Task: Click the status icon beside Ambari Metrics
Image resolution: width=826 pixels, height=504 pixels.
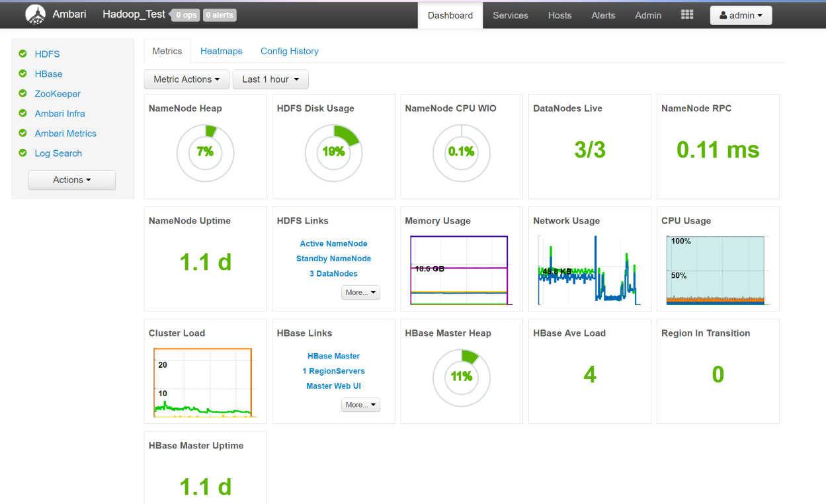Action: pos(23,134)
